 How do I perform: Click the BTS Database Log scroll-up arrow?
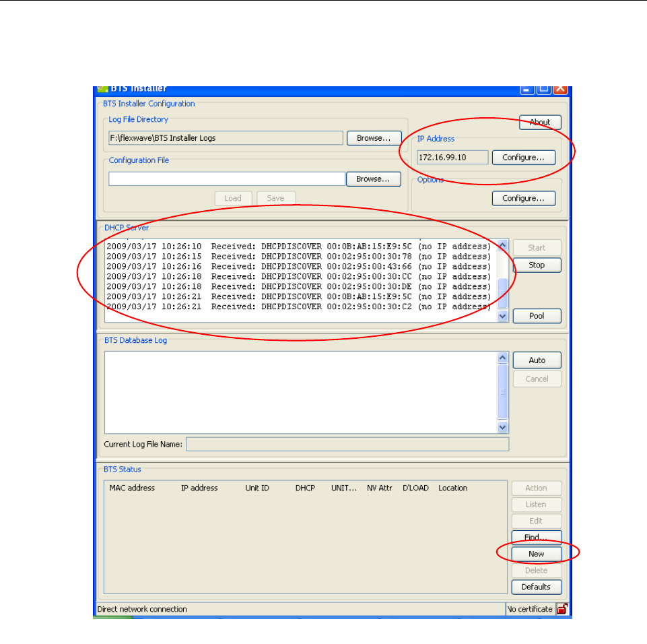click(502, 358)
